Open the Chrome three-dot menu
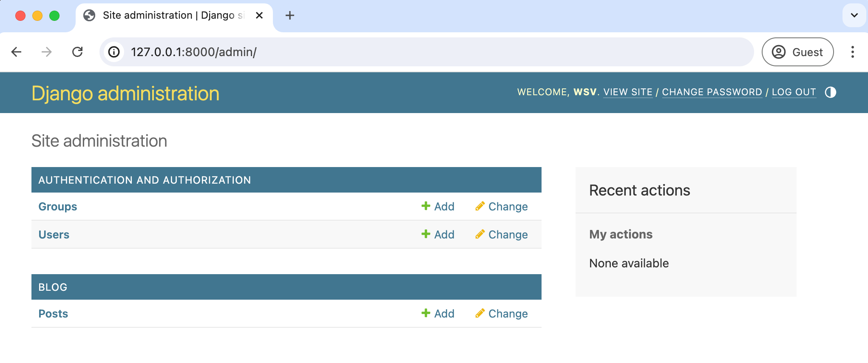This screenshot has height=363, width=868. pos(852,52)
